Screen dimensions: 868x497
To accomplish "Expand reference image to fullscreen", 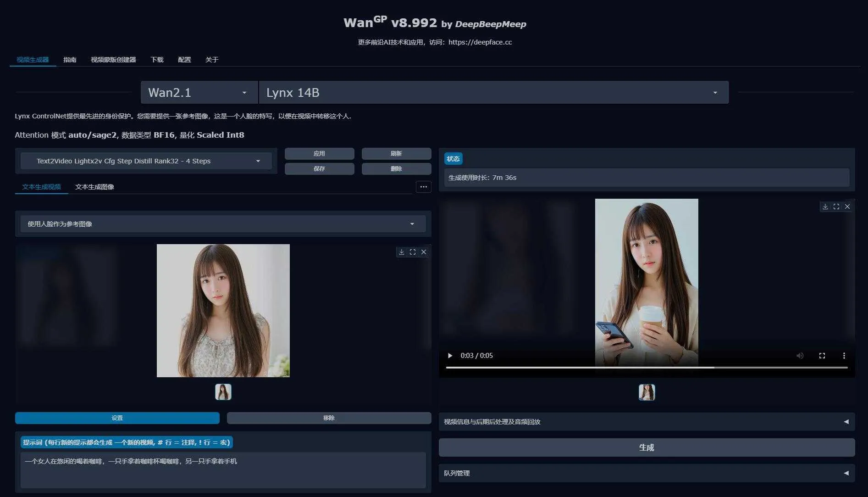I will [413, 252].
